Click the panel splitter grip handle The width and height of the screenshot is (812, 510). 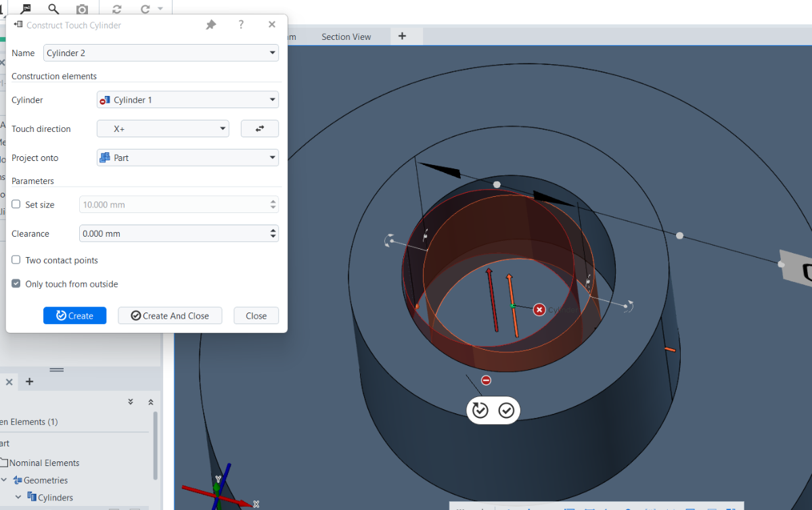point(57,370)
